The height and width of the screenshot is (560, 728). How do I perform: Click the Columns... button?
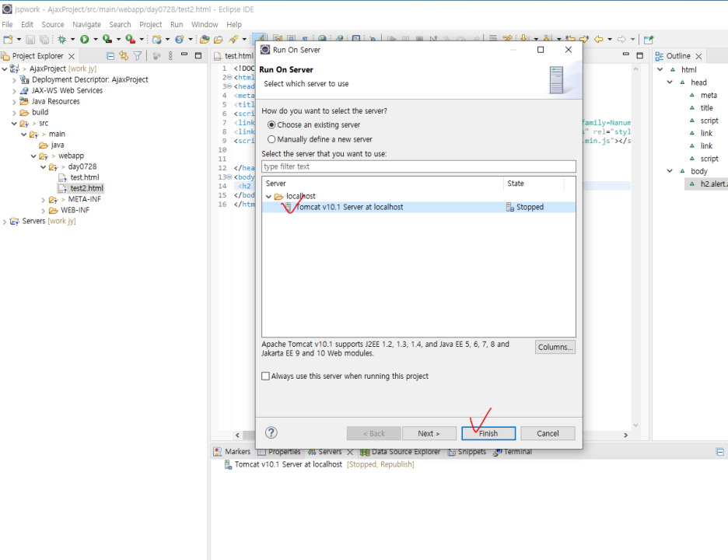pyautogui.click(x=555, y=347)
